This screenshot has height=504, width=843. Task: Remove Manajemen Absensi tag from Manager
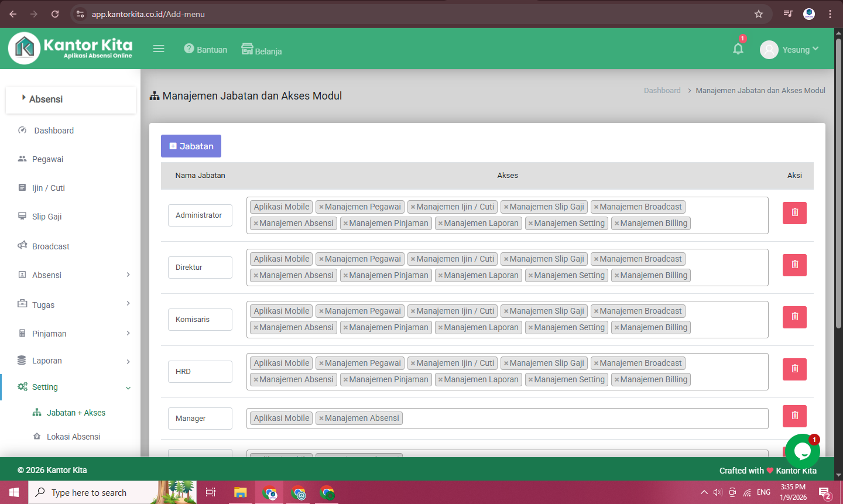[321, 419]
